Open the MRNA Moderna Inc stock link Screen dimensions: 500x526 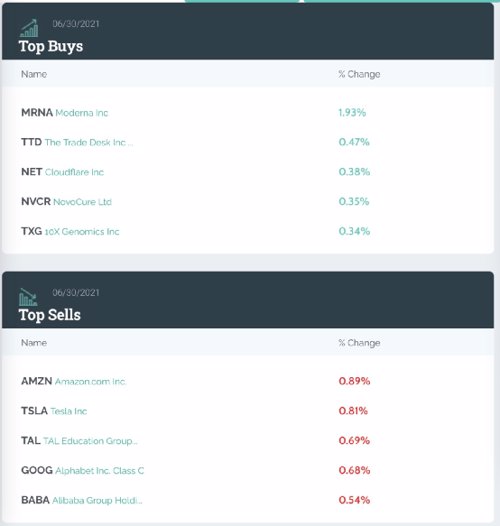(x=64, y=113)
